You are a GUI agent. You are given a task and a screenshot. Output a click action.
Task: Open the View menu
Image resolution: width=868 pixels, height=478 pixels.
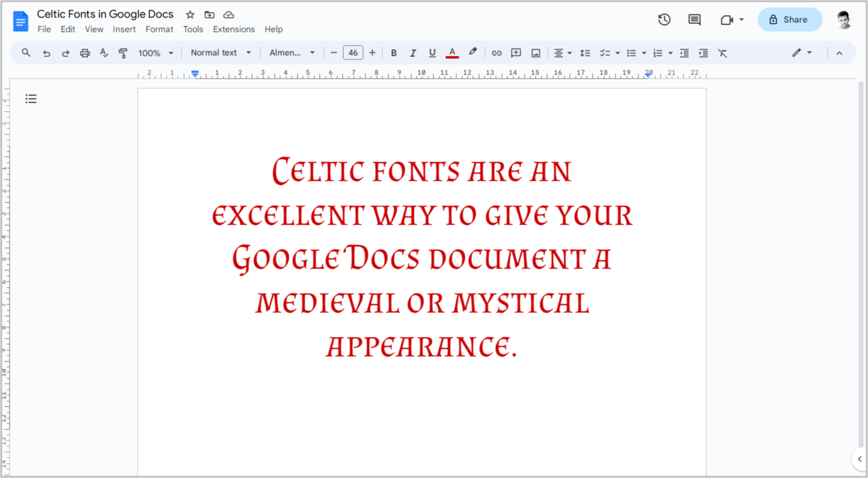click(x=94, y=29)
